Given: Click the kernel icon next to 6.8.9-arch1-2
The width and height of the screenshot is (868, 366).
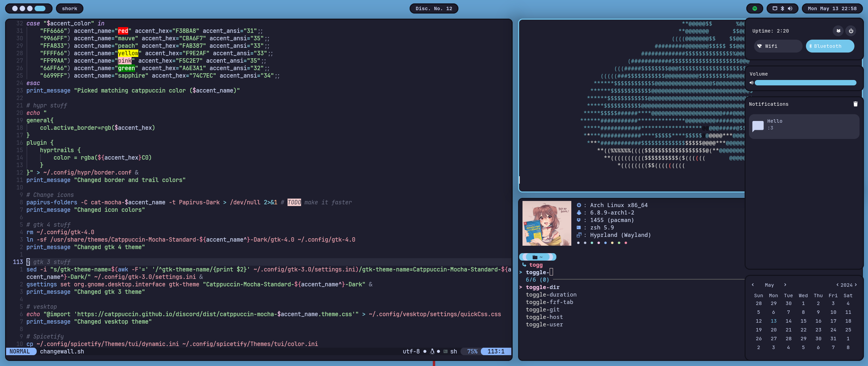Looking at the screenshot, I should [x=579, y=212].
